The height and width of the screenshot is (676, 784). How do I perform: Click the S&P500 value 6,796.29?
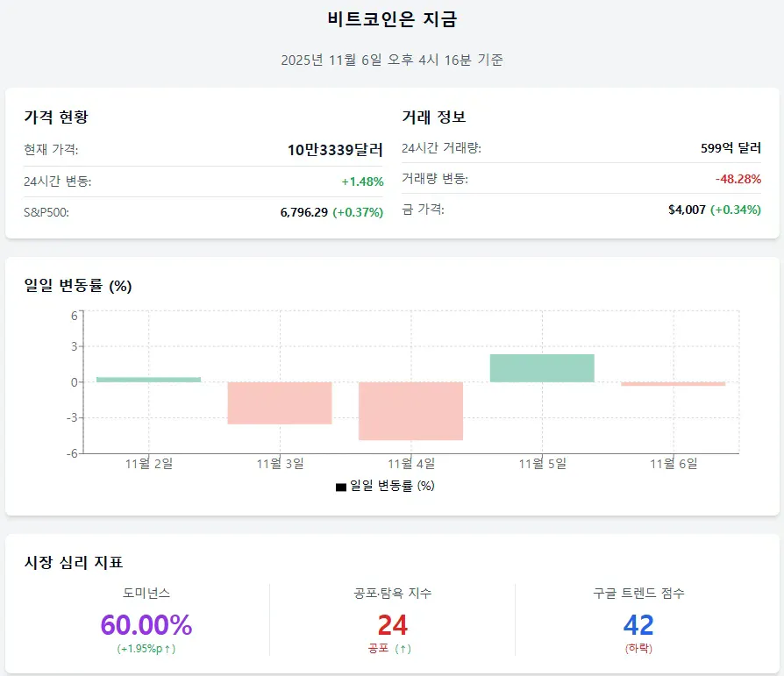(303, 212)
